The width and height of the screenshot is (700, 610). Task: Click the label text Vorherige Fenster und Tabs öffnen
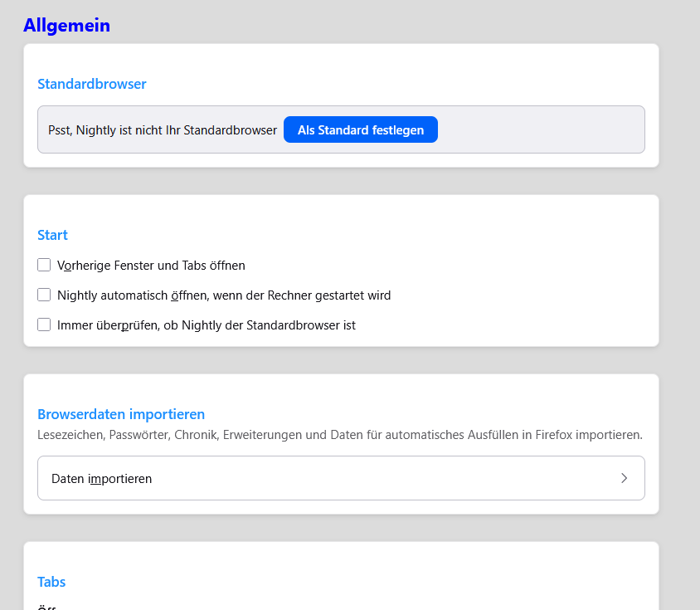click(151, 266)
